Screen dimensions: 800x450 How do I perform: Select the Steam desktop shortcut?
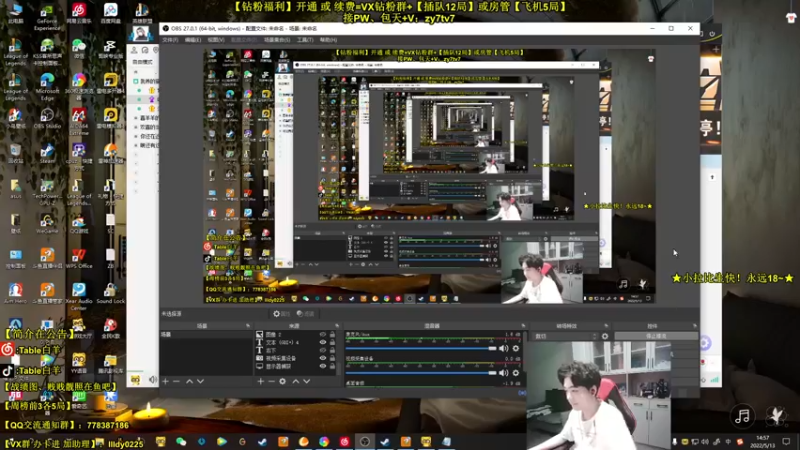[47, 153]
